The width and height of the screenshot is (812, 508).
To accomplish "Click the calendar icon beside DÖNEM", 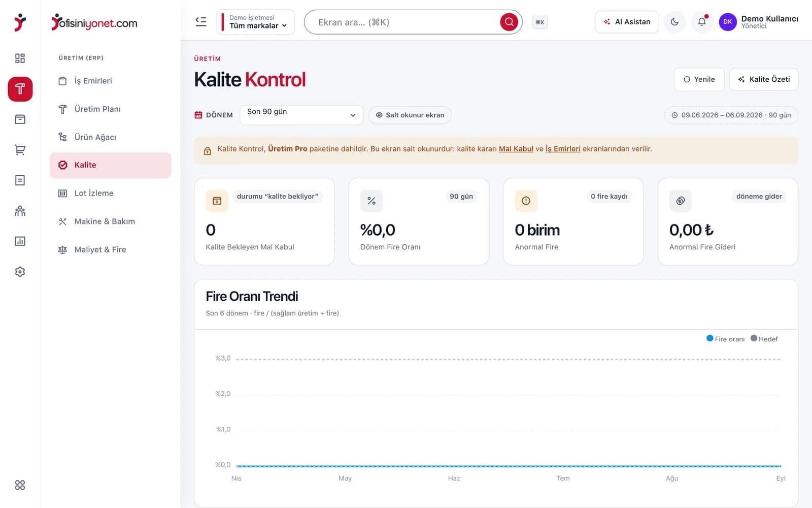I will click(198, 115).
